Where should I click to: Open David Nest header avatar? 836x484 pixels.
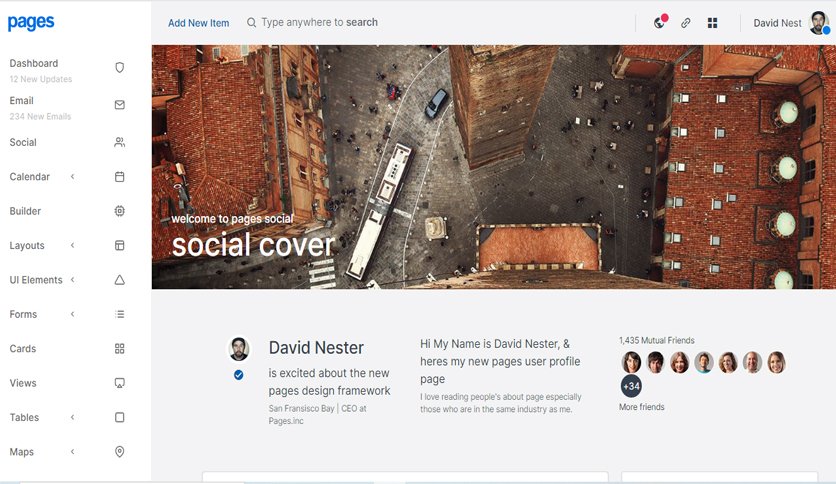coord(819,22)
